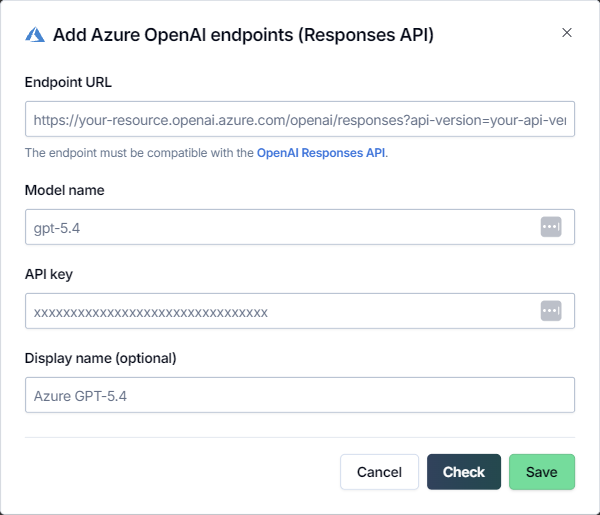Click the Azure logo icon in title

click(x=35, y=35)
